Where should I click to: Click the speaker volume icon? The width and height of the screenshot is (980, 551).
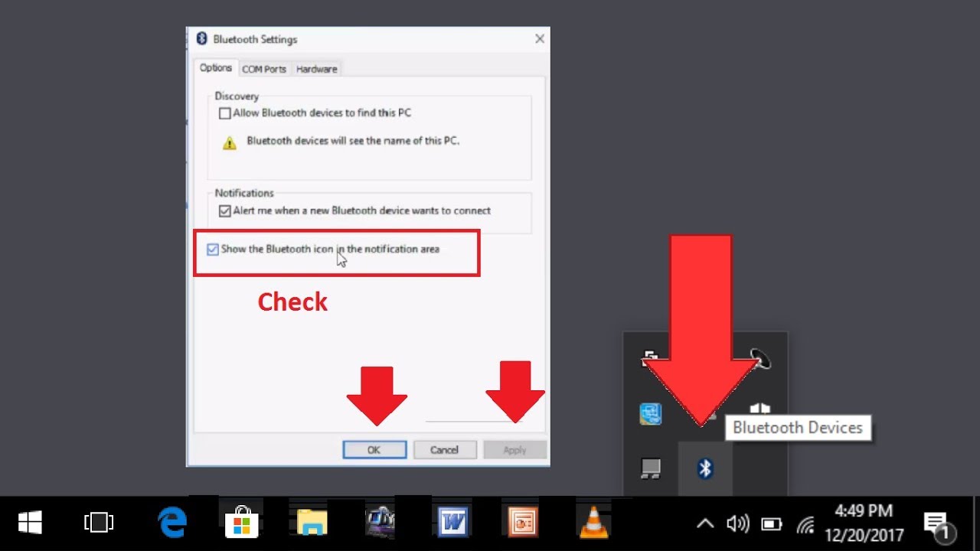[738, 523]
